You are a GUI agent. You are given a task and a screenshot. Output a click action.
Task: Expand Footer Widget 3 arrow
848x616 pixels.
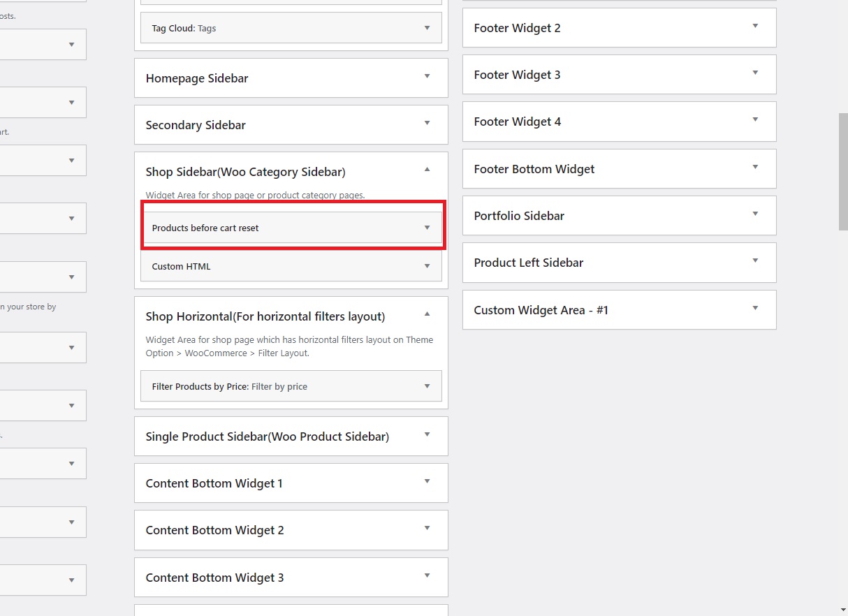pos(755,73)
